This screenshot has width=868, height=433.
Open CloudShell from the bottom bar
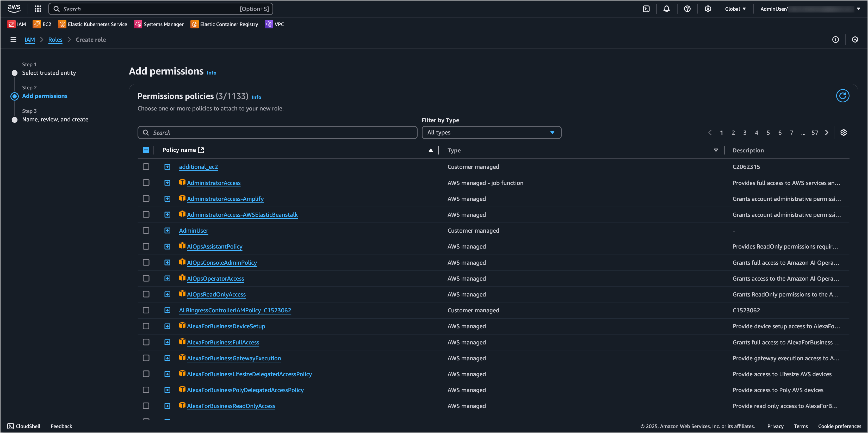click(x=24, y=426)
